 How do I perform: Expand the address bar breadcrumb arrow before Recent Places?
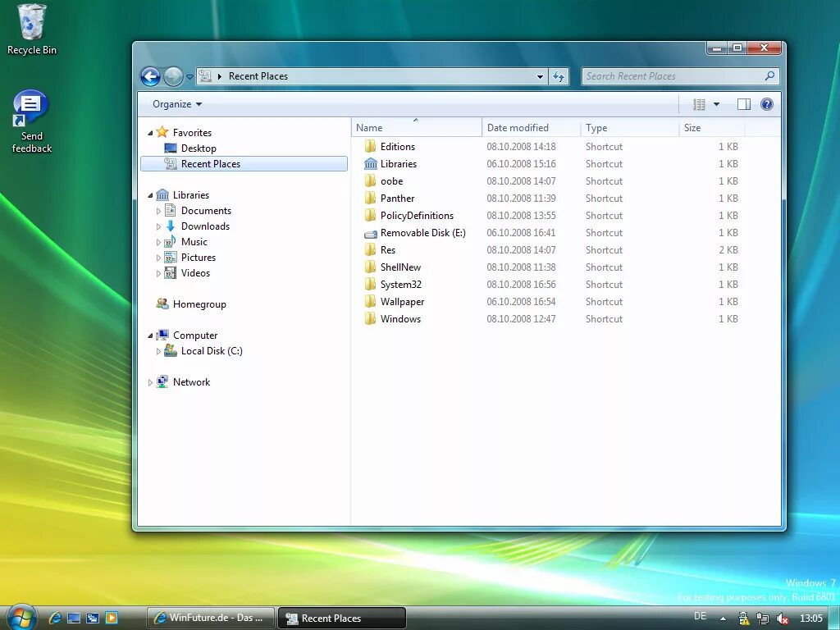(x=220, y=76)
